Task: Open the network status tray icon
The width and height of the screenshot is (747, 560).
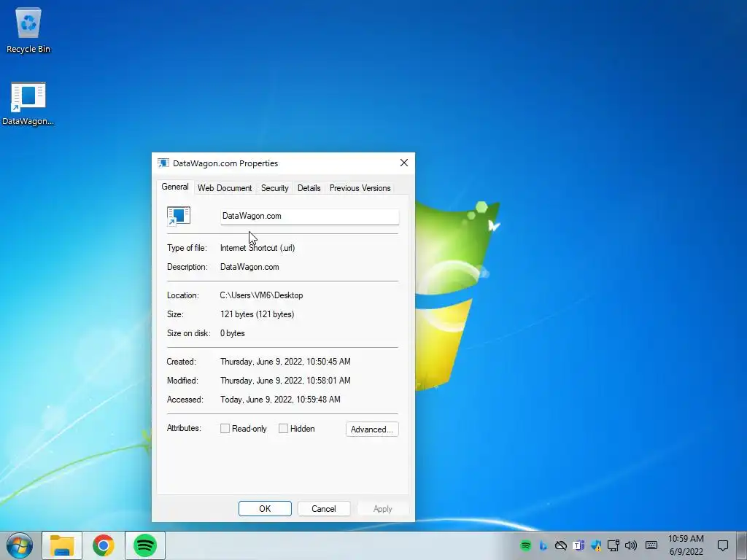Action: 613,545
